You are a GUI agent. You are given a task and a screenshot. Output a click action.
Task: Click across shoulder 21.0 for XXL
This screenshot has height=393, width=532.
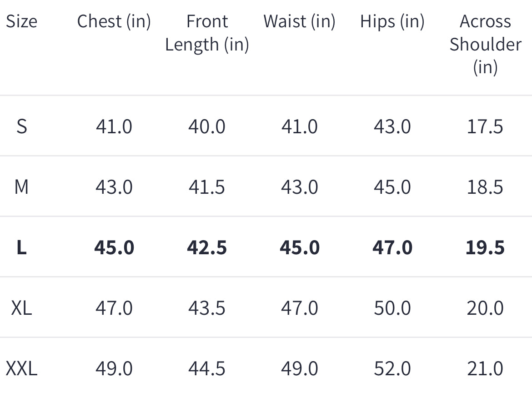485,368
